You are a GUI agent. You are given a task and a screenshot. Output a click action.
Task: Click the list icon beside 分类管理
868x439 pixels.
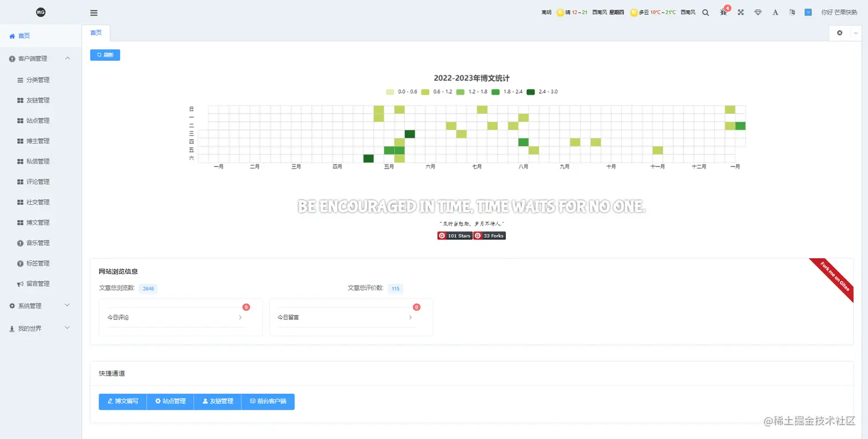click(21, 80)
